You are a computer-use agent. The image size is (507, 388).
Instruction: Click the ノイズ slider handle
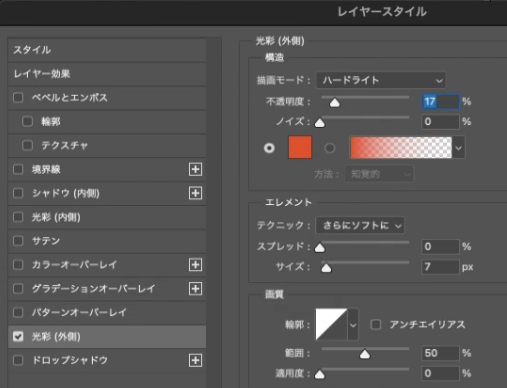pyautogui.click(x=320, y=123)
